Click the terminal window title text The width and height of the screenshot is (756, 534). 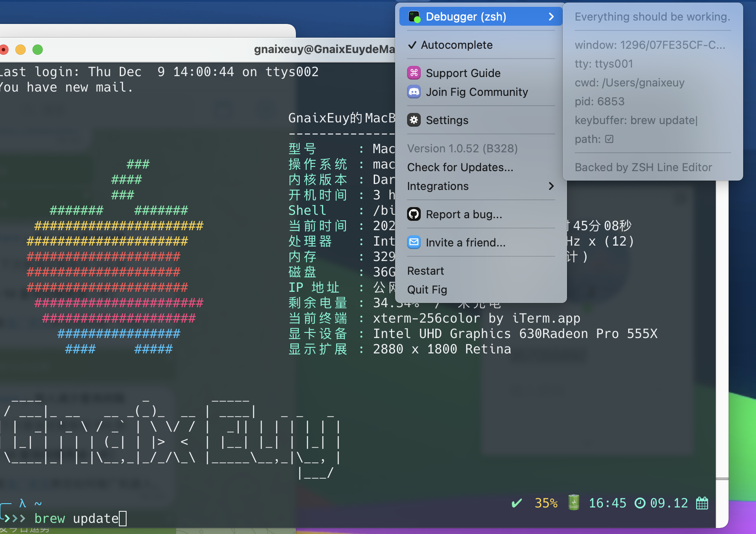pyautogui.click(x=325, y=49)
